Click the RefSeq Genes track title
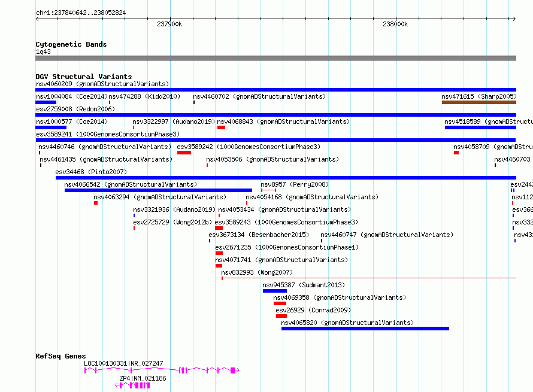This screenshot has width=533, height=392. 60,356
